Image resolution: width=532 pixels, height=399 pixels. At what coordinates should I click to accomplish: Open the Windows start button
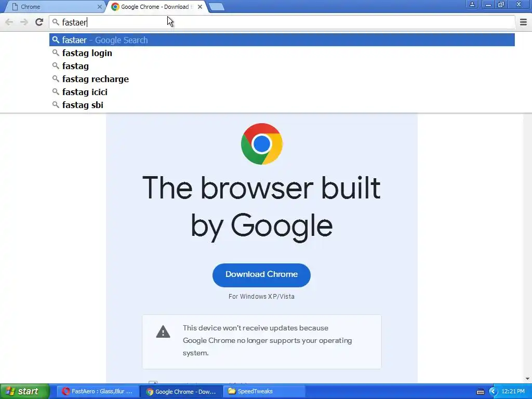[24, 391]
